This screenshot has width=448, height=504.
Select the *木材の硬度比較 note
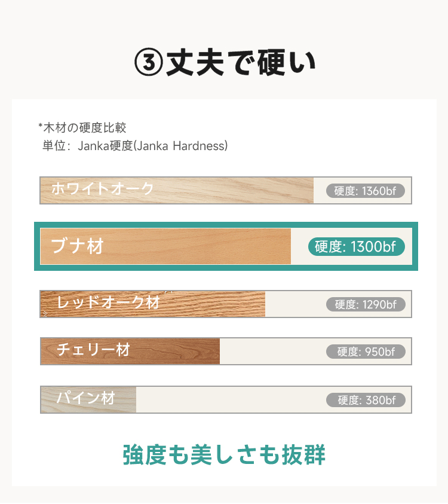pos(82,127)
